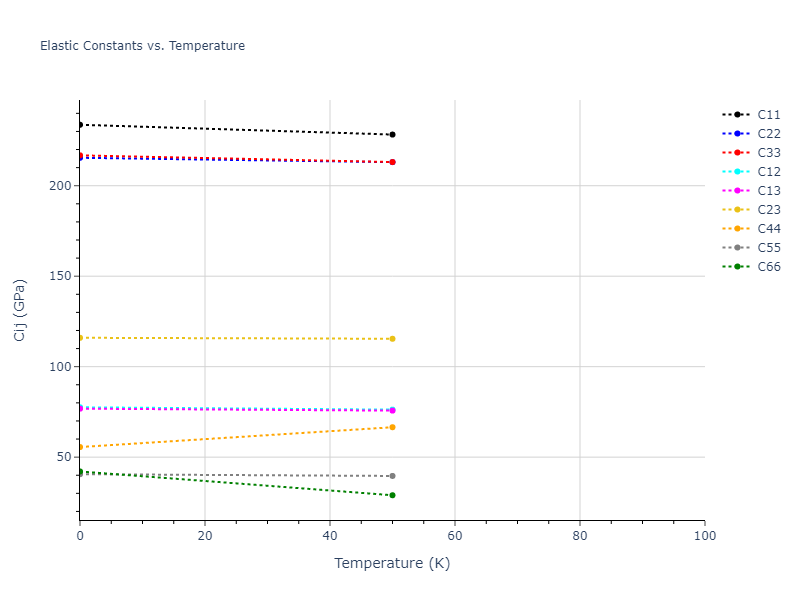Click the orange C44 marker at 50 K
The height and width of the screenshot is (600, 800).
point(392,427)
